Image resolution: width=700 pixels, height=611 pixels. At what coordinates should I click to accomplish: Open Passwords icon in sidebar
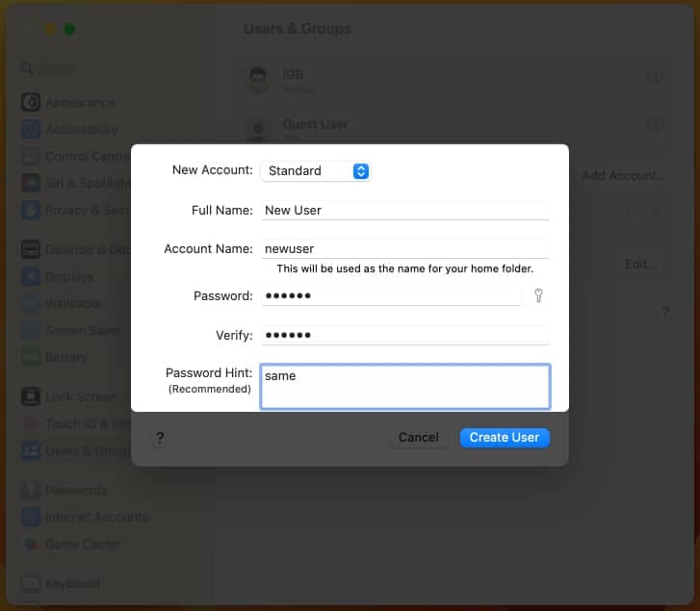click(31, 490)
